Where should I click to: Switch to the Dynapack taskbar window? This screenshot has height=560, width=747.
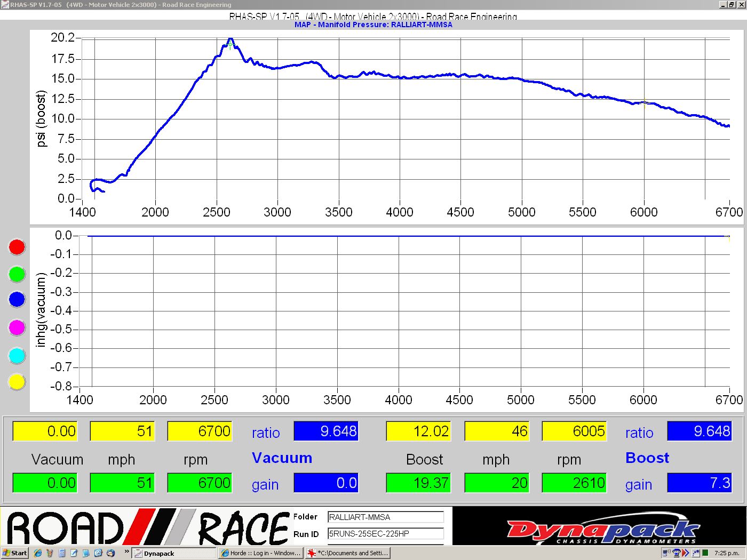pos(173,553)
